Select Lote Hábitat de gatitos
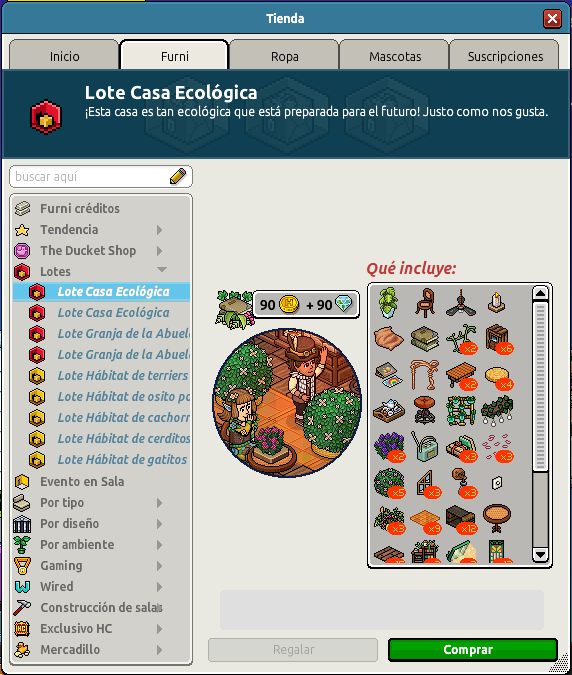 coord(122,460)
